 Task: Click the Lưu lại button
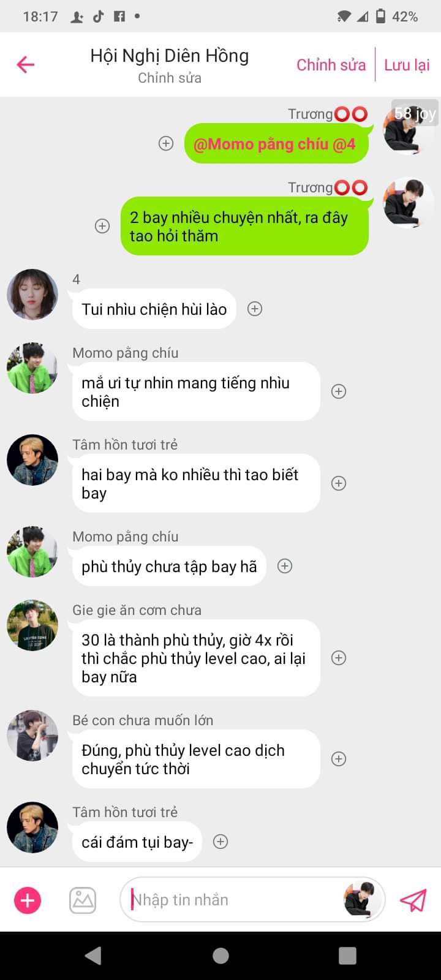(x=407, y=65)
